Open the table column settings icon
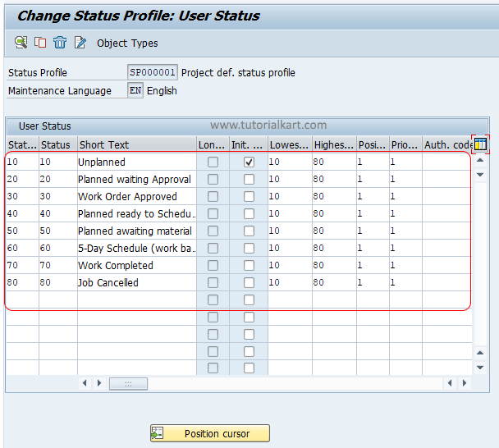 point(480,144)
